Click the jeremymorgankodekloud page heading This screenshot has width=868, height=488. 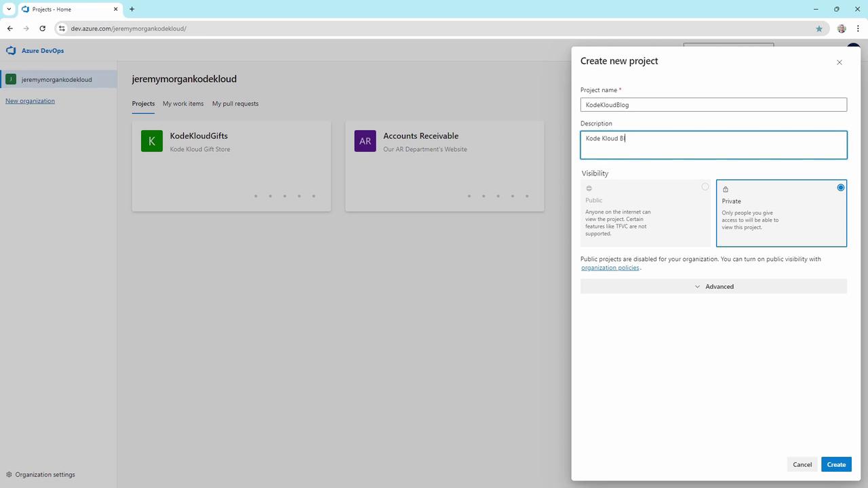(x=184, y=79)
